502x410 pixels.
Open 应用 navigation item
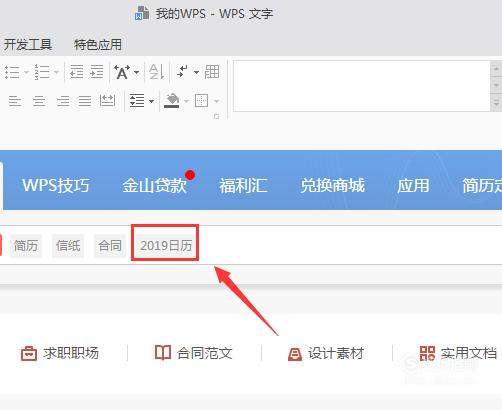point(413,185)
